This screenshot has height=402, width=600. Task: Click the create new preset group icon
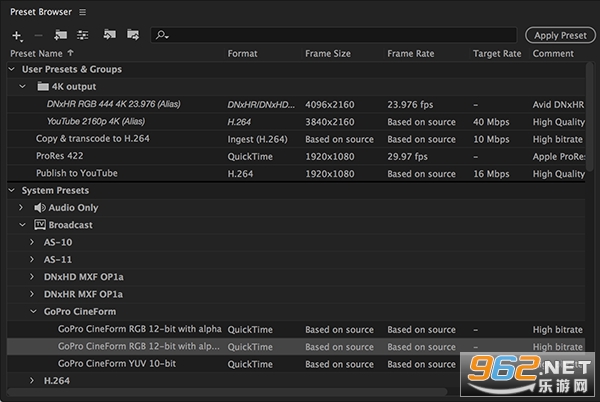60,35
